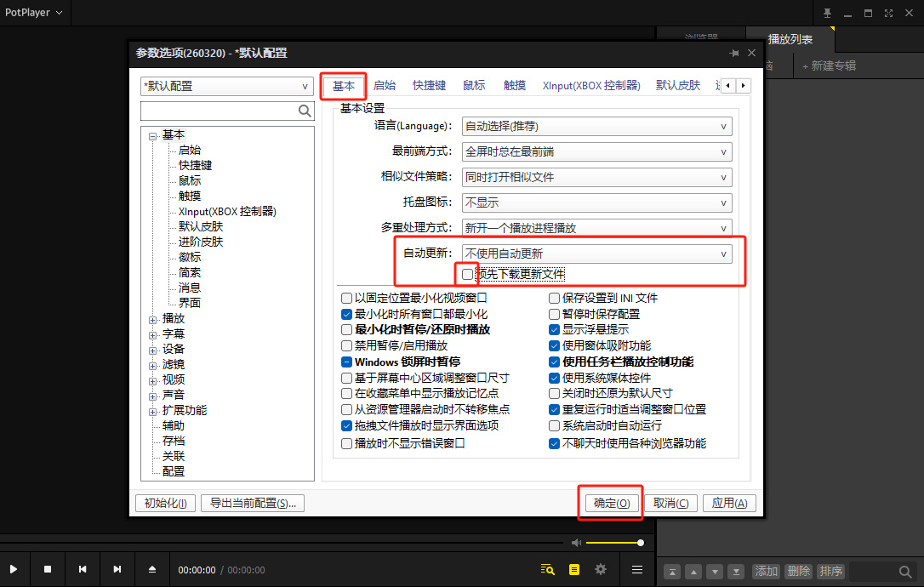Switch to the 鼠标 tab
Viewport: 924px width, 587px height.
tap(474, 85)
